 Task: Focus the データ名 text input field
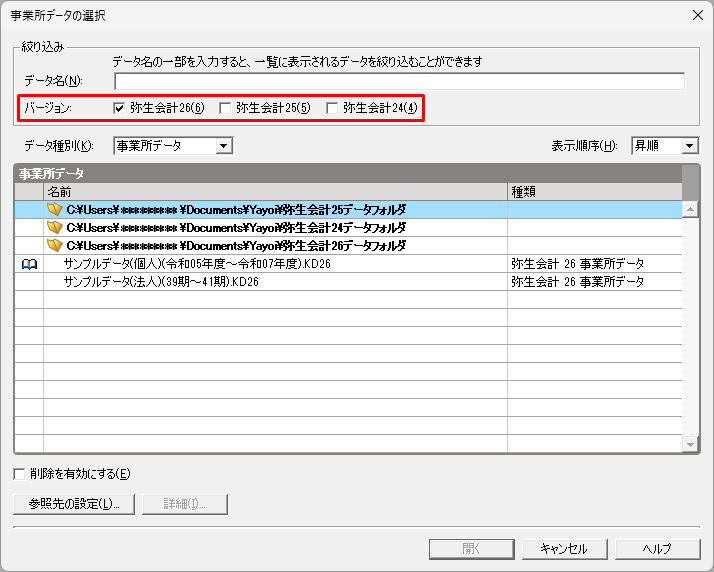tap(399, 81)
